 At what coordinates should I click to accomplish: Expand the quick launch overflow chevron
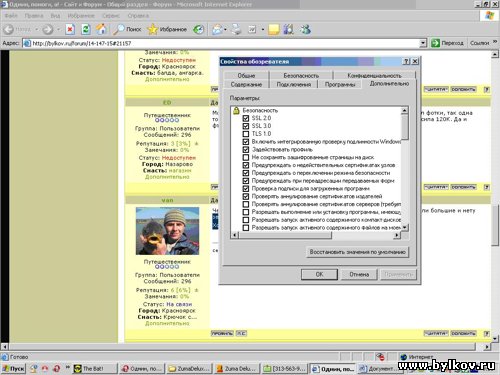pos(67,367)
